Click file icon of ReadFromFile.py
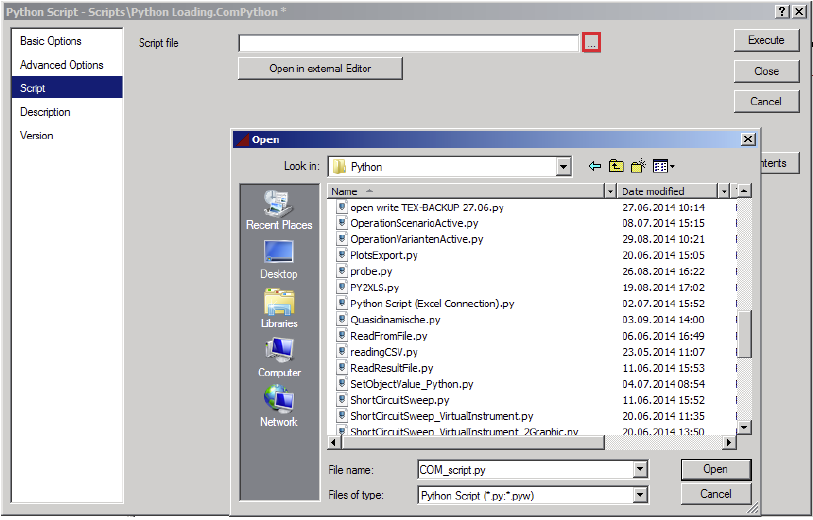The height and width of the screenshot is (520, 813). (342, 335)
